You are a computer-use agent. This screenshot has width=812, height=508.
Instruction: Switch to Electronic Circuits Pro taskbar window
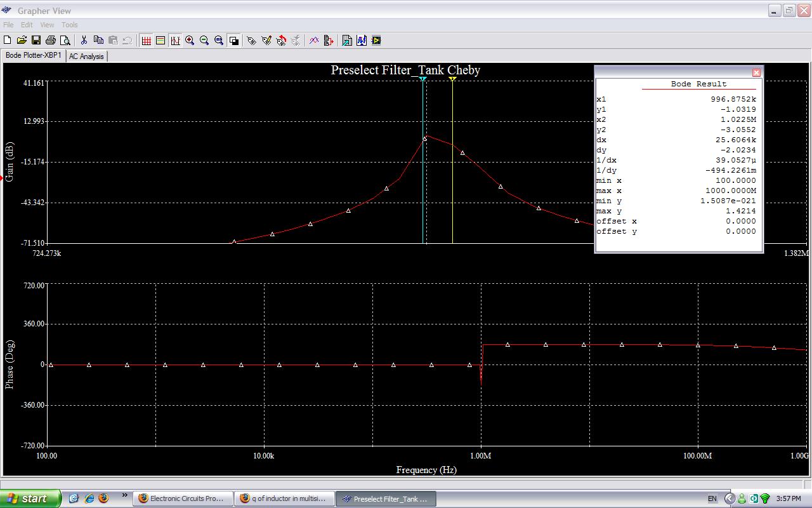(183, 498)
